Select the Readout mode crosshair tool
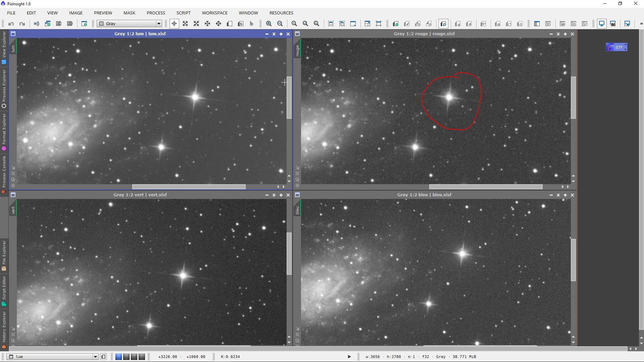The image size is (644, 362). [174, 24]
